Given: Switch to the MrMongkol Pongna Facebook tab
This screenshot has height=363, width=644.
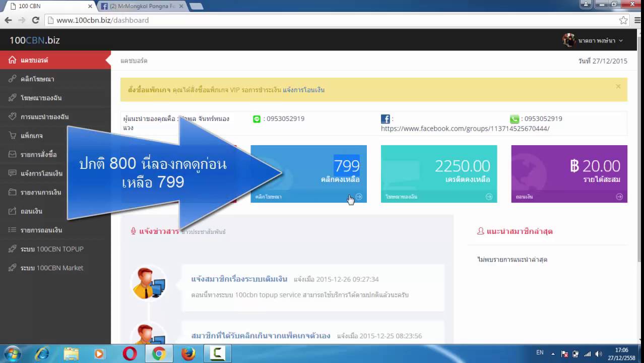Looking at the screenshot, I should click(x=141, y=6).
